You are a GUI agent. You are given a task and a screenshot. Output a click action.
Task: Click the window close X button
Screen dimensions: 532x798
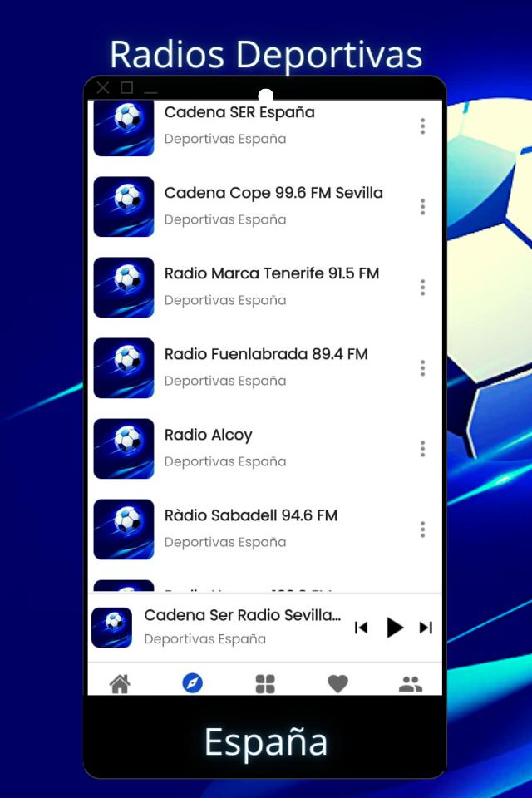pos(103,87)
